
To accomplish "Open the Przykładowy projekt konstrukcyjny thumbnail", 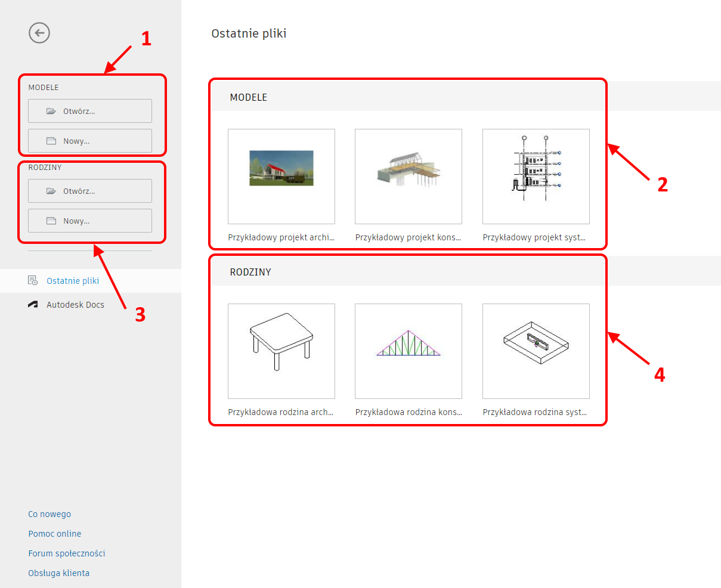I will [408, 177].
